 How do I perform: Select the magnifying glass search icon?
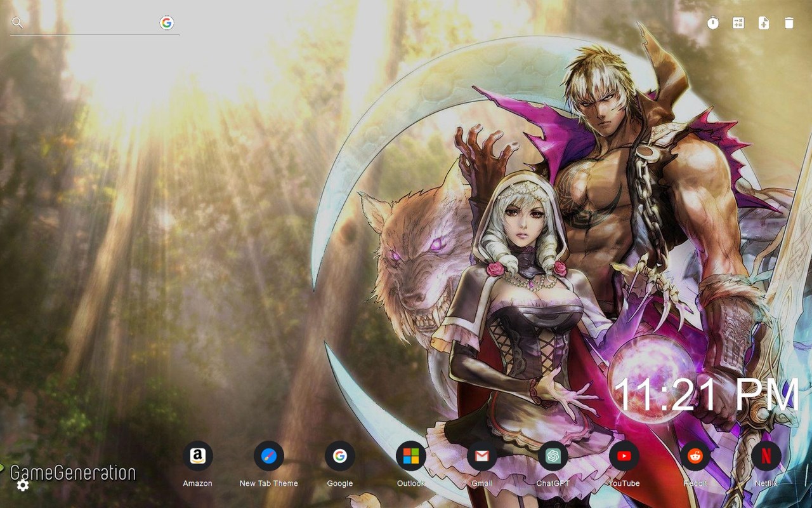[16, 23]
